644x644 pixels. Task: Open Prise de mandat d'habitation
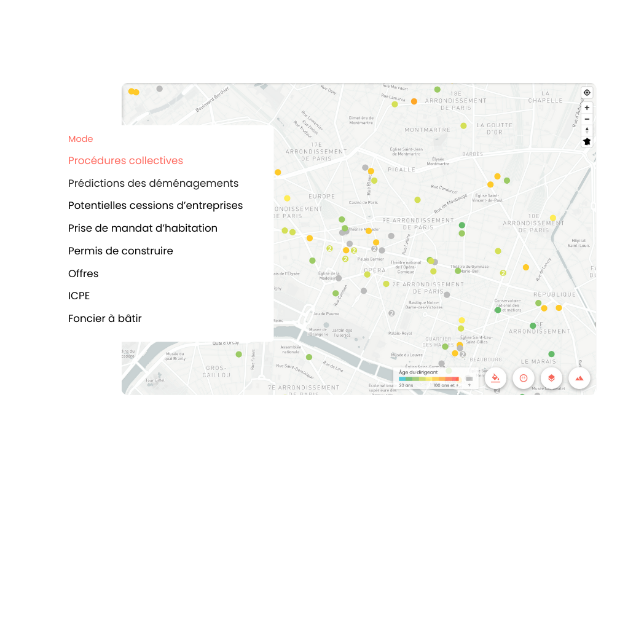coord(143,228)
